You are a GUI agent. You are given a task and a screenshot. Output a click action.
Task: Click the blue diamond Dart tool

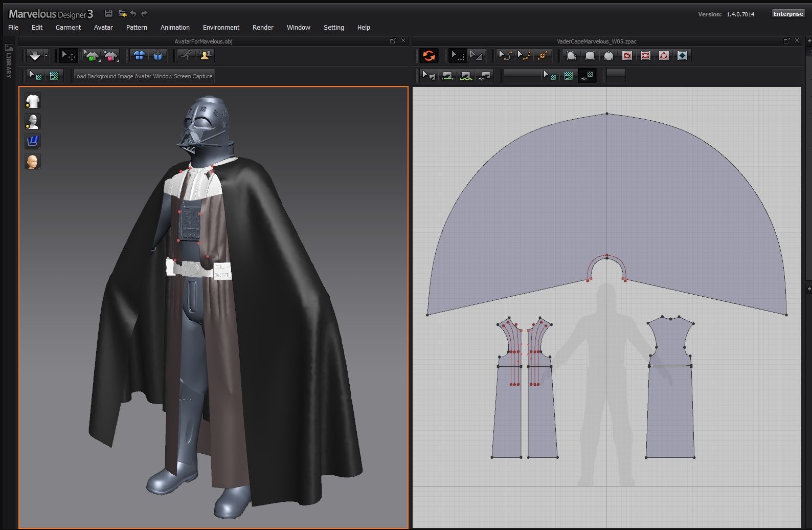tap(682, 56)
